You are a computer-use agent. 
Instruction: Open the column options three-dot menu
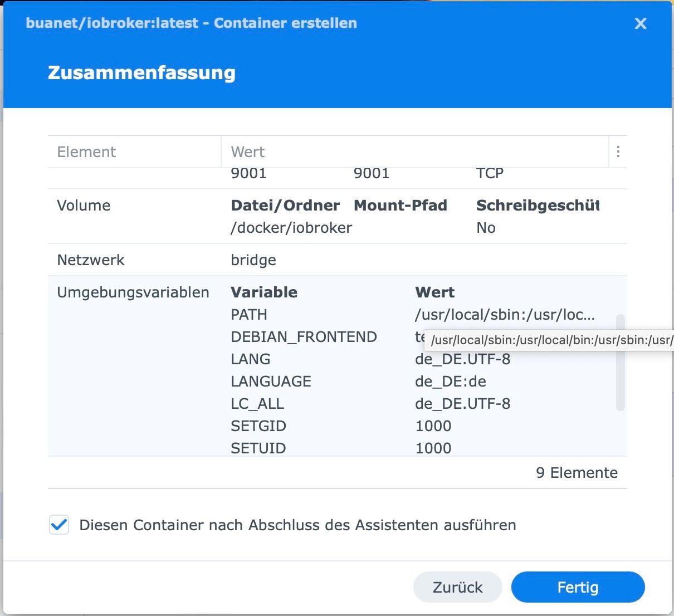pos(618,151)
